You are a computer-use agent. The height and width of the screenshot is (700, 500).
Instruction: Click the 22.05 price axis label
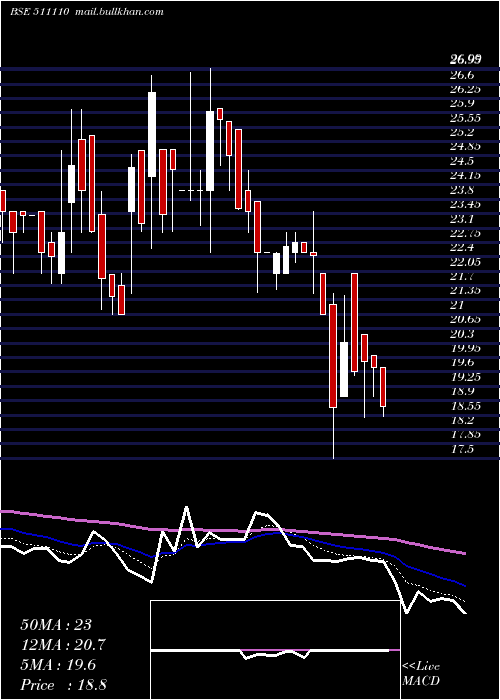(x=465, y=262)
